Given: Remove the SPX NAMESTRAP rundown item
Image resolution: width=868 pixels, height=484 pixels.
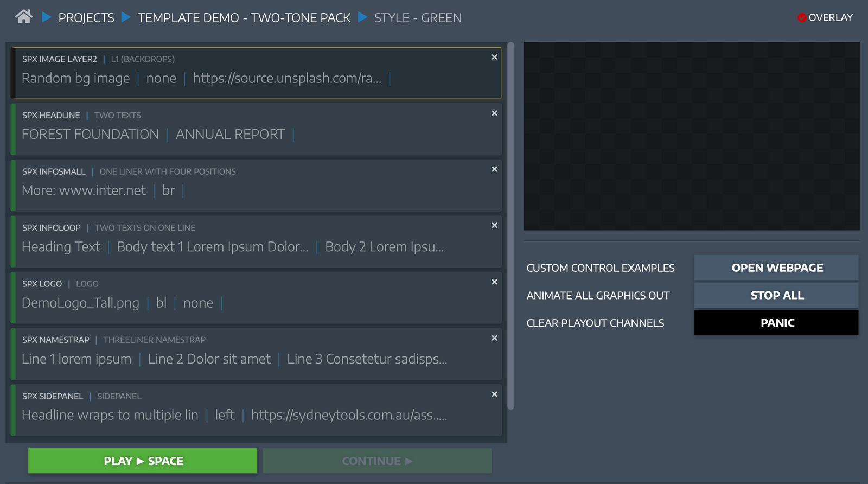Looking at the screenshot, I should [x=494, y=338].
